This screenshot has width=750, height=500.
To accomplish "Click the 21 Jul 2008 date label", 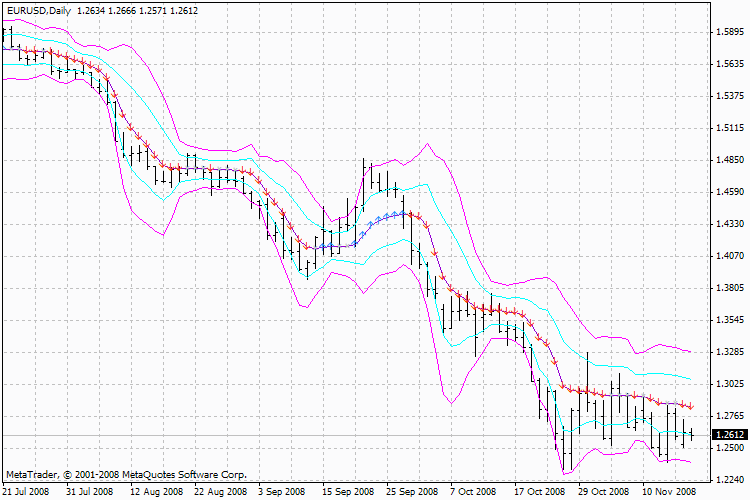I will pos(25,492).
